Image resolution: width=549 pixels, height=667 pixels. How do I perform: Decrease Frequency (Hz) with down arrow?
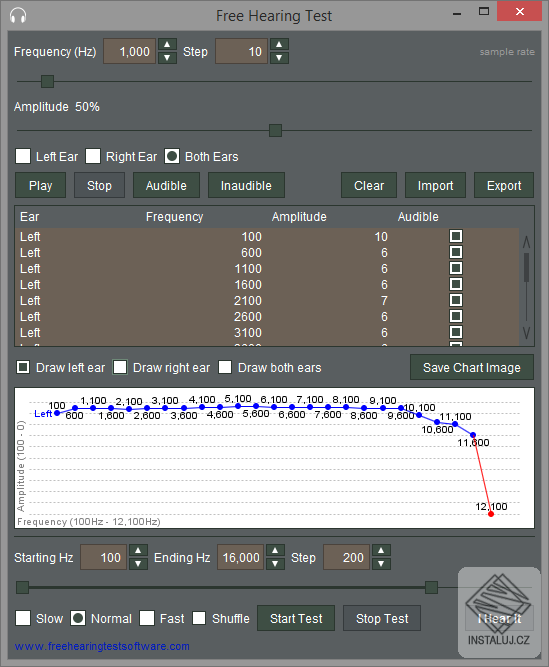pos(167,57)
